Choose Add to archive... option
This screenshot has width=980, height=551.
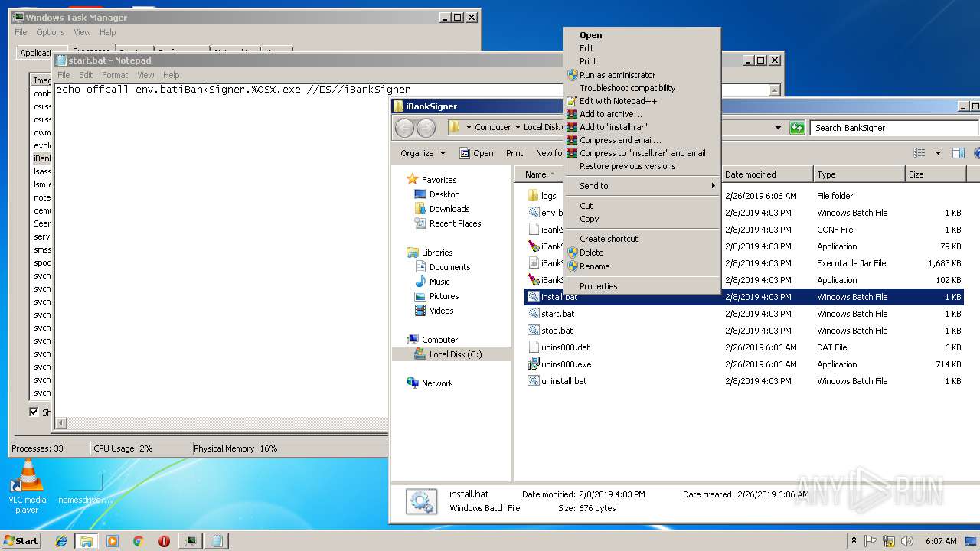642,114
